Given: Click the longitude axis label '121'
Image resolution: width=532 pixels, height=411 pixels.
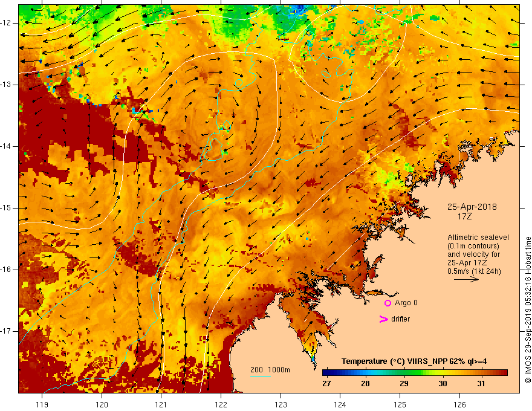Looking at the screenshot, I should 161,404.
